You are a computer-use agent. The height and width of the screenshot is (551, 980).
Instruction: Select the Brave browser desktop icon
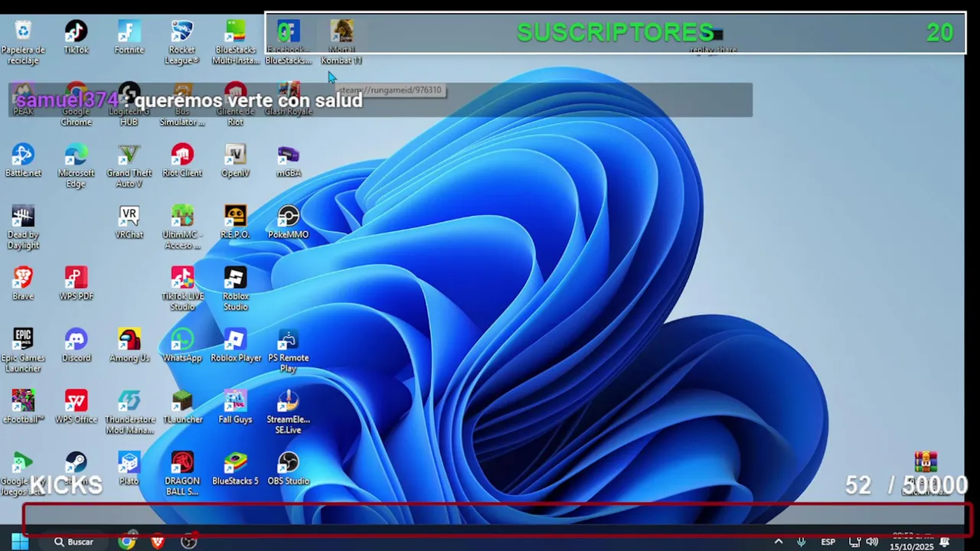(x=23, y=284)
